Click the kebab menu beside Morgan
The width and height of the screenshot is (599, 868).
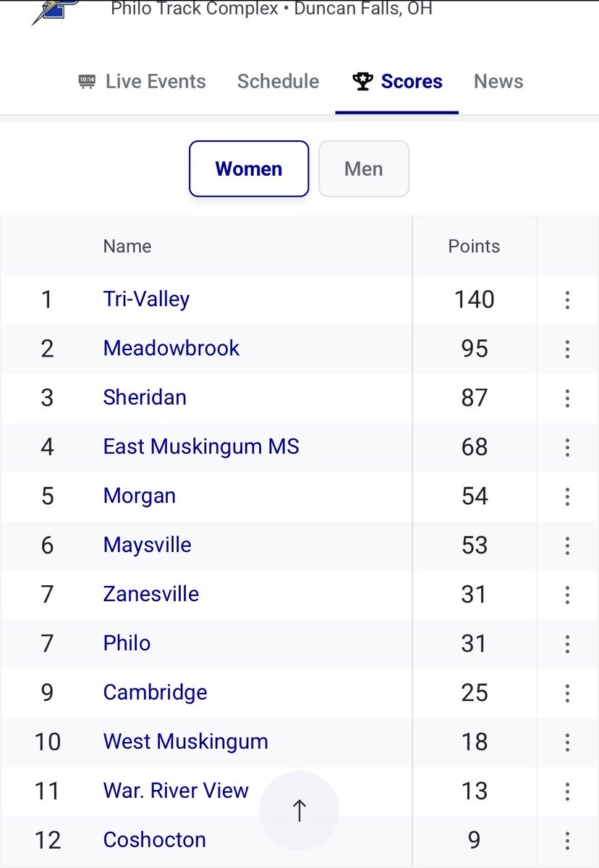567,496
